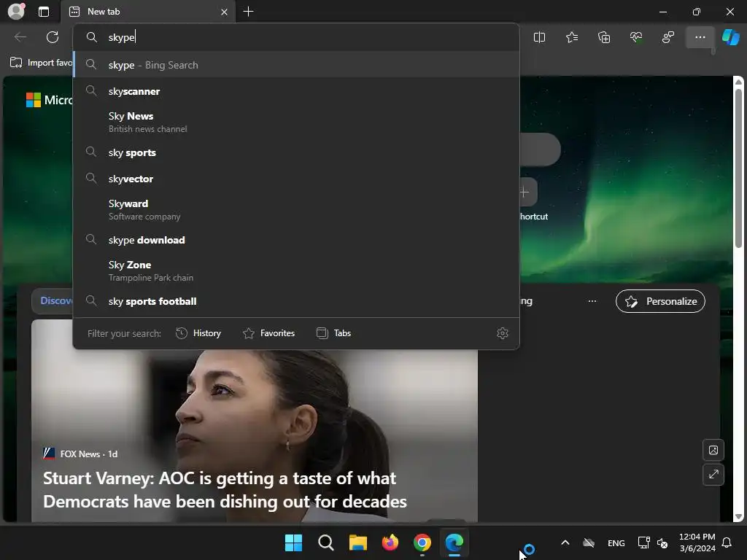747x560 pixels.
Task: Click the page vertical scrollbar thumb
Action: click(738, 168)
